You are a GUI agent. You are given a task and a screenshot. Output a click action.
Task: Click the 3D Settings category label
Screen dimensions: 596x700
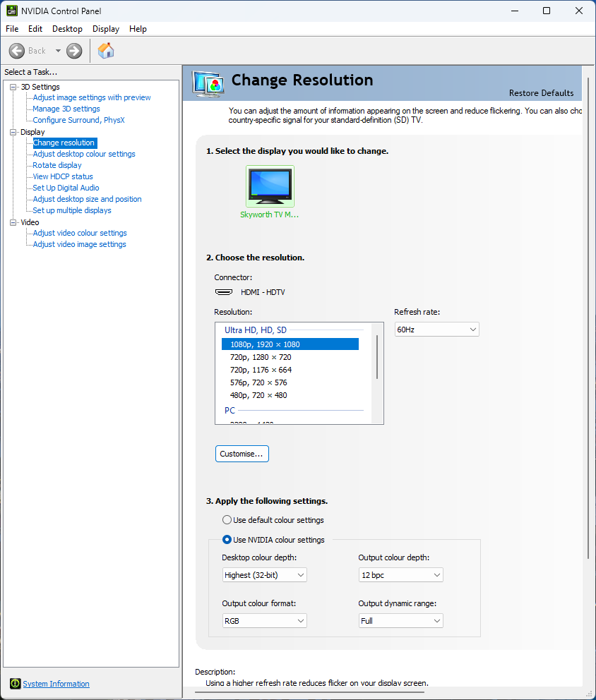pos(40,87)
